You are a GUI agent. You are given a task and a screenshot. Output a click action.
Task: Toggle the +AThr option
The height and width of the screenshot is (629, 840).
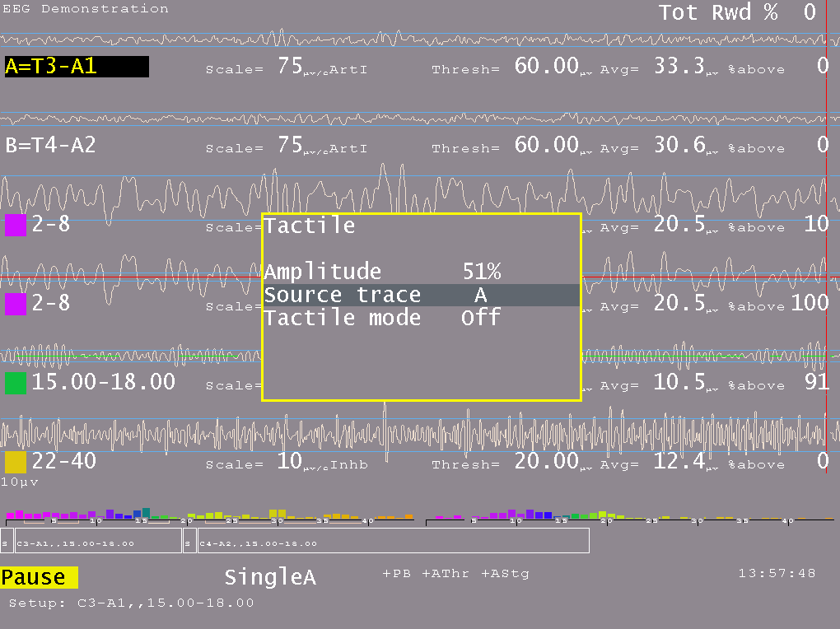[446, 574]
